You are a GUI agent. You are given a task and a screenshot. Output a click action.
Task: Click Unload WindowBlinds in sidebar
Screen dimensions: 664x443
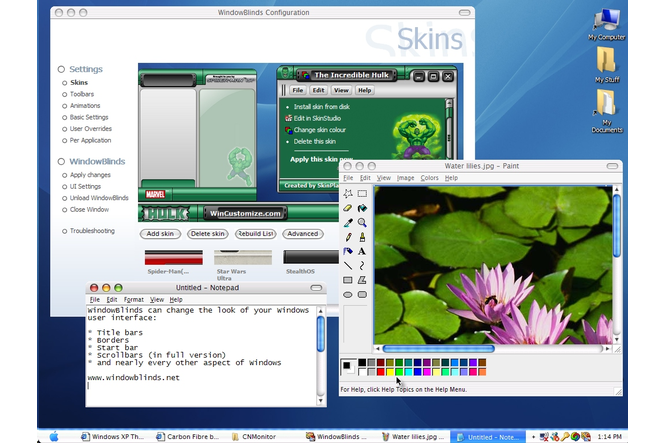[99, 198]
